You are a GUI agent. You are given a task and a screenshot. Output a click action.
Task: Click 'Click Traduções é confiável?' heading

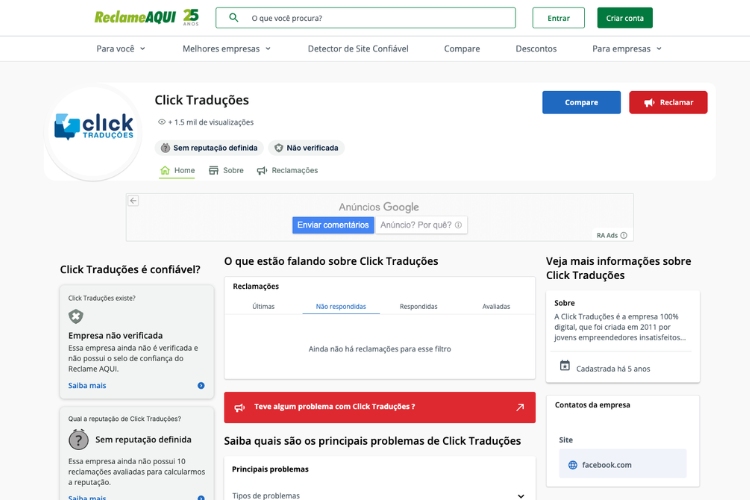click(130, 270)
